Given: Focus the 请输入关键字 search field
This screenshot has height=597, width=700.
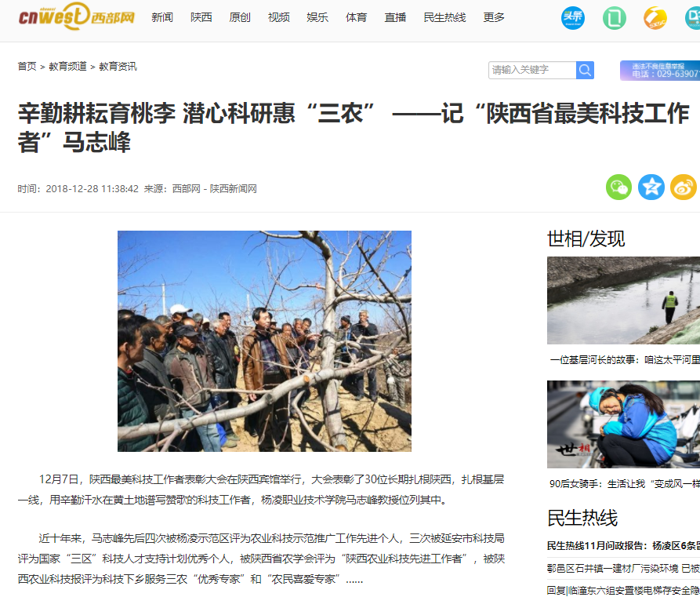Looking at the screenshot, I should tap(532, 70).
